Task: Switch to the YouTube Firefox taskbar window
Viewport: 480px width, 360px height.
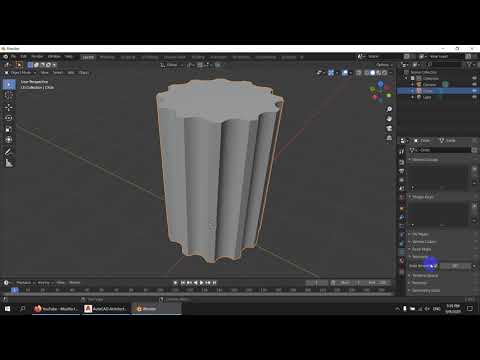Action: point(56,309)
